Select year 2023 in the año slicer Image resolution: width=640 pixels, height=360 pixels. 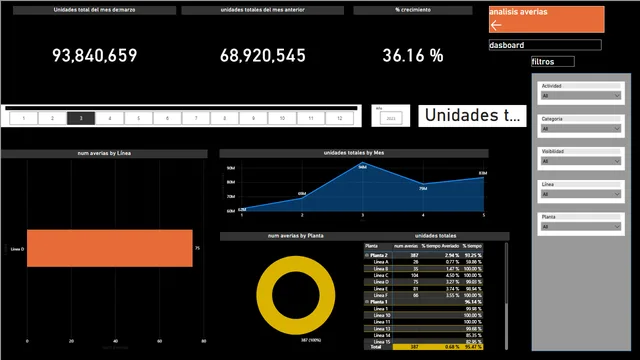pos(391,118)
